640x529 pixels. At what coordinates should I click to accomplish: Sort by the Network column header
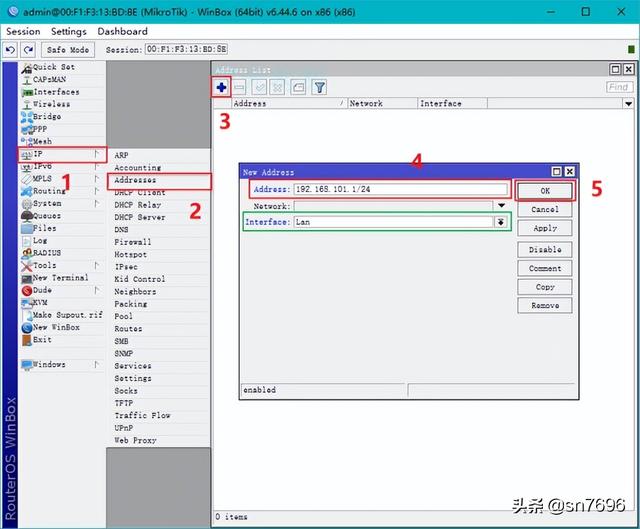pos(382,104)
